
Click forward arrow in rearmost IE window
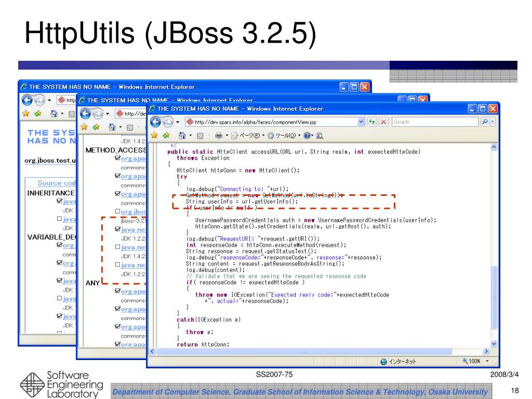pyautogui.click(x=39, y=100)
